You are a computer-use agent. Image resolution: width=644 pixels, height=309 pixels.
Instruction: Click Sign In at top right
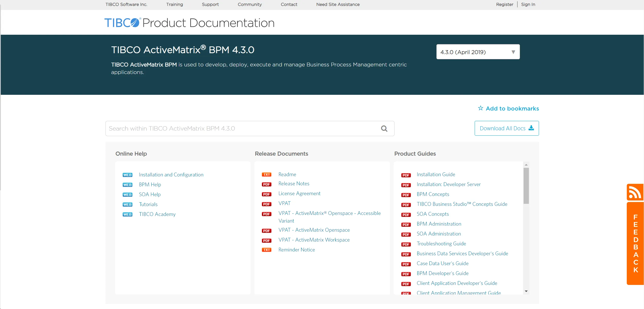coord(528,4)
